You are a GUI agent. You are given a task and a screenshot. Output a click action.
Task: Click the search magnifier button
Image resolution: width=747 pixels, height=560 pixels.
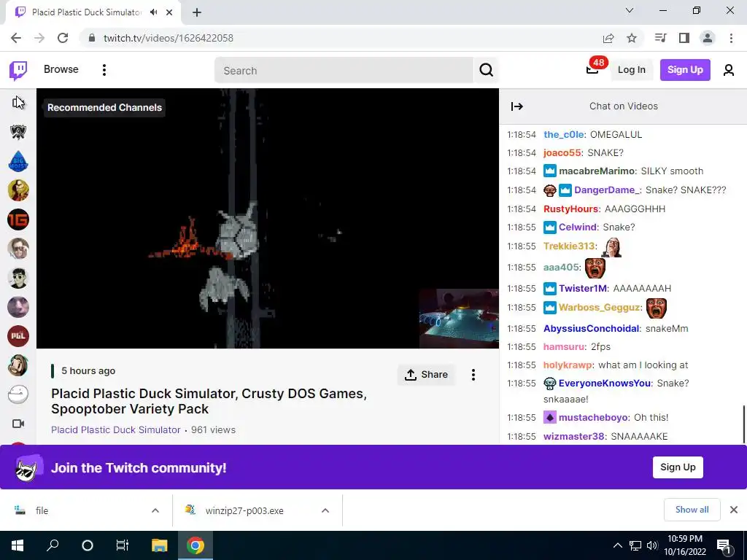pyautogui.click(x=486, y=70)
